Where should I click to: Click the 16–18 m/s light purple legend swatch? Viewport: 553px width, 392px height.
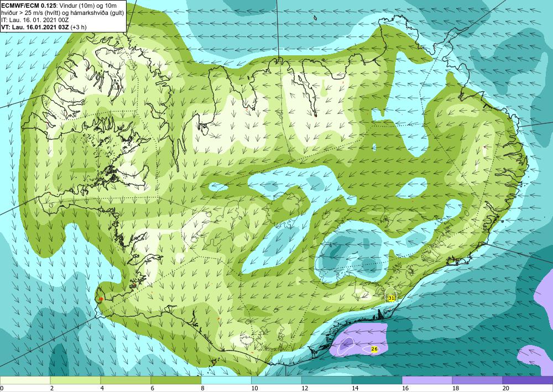pos(427,380)
